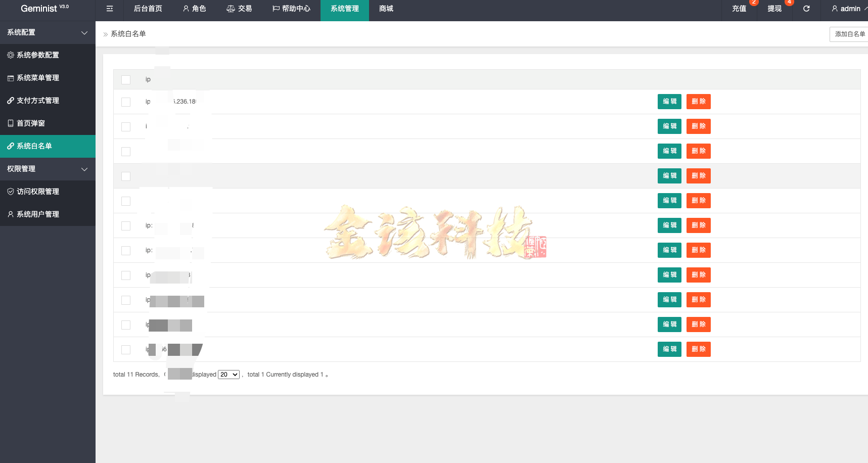868x463 pixels.
Task: Open 访问权限管理 in the sidebar
Action: pyautogui.click(x=11, y=192)
